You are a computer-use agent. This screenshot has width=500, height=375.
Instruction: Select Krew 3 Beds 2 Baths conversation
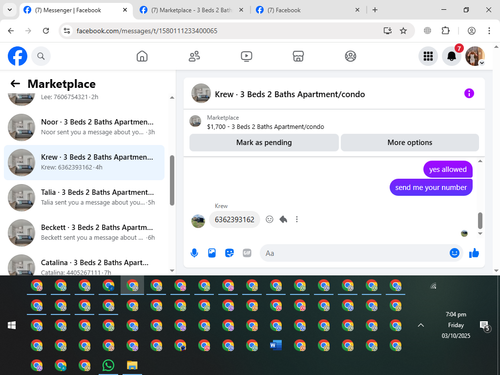click(x=84, y=162)
